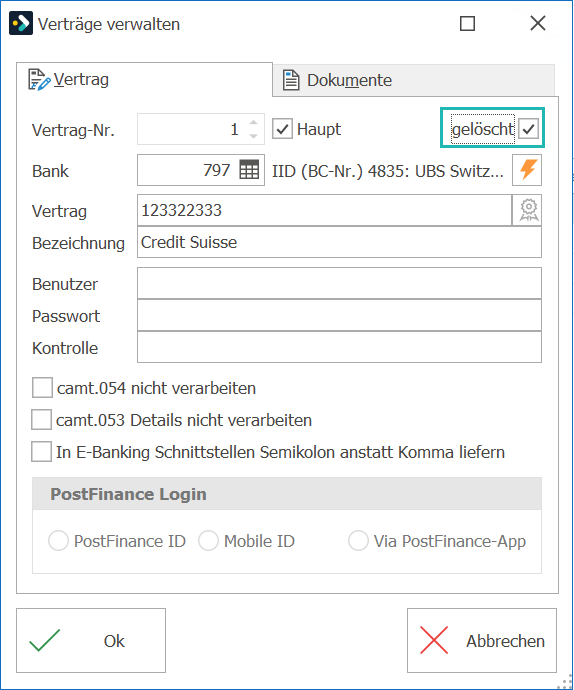Switch to the Dokumente tab
The height and width of the screenshot is (690, 574).
414,80
